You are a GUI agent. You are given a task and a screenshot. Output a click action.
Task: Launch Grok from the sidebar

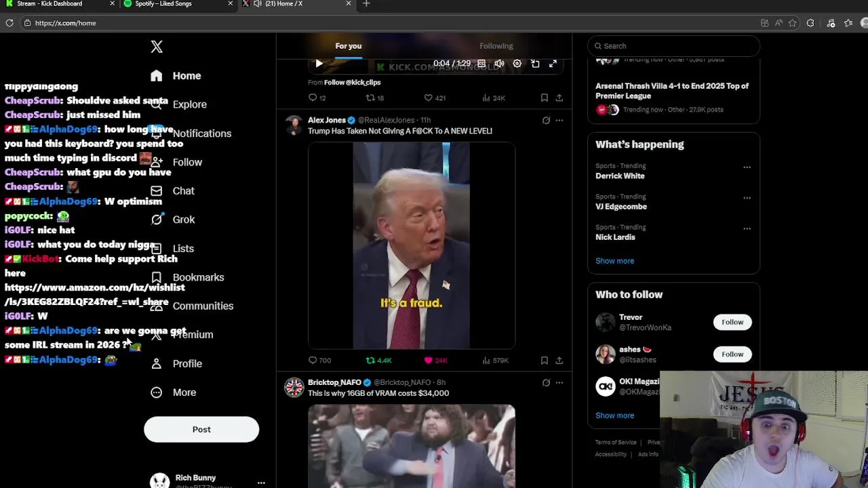coord(183,220)
